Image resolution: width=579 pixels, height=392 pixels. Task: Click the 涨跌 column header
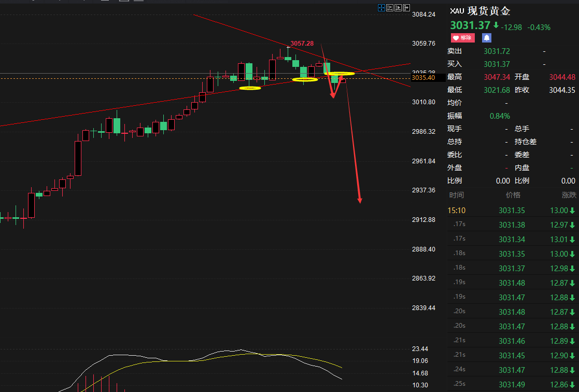(569, 195)
